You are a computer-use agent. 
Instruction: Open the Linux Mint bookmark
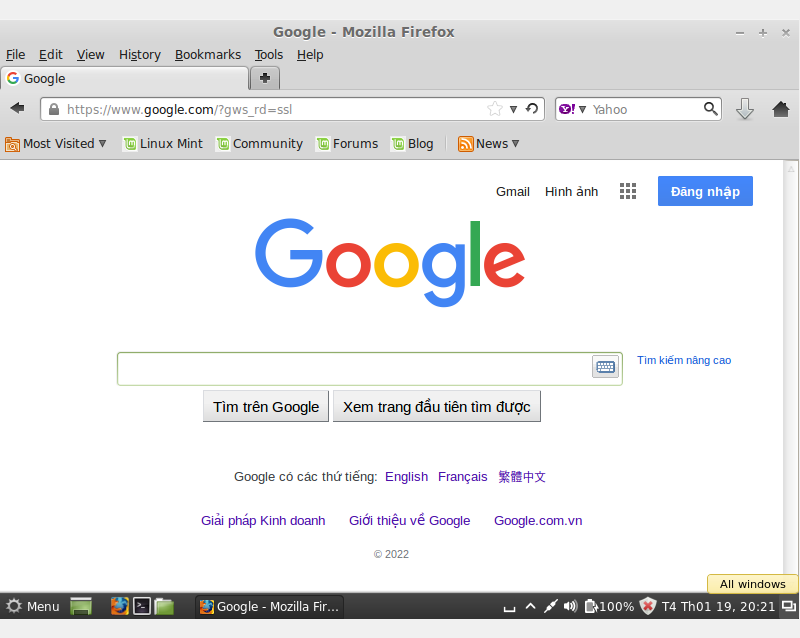point(163,144)
